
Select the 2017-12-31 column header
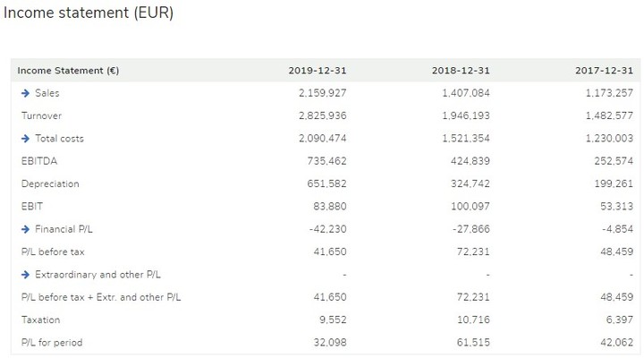[x=604, y=71]
